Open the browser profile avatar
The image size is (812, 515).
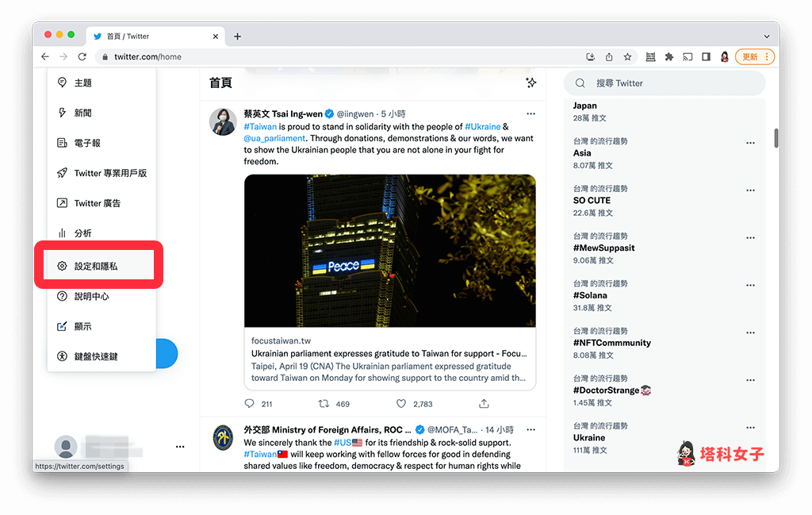pyautogui.click(x=725, y=56)
